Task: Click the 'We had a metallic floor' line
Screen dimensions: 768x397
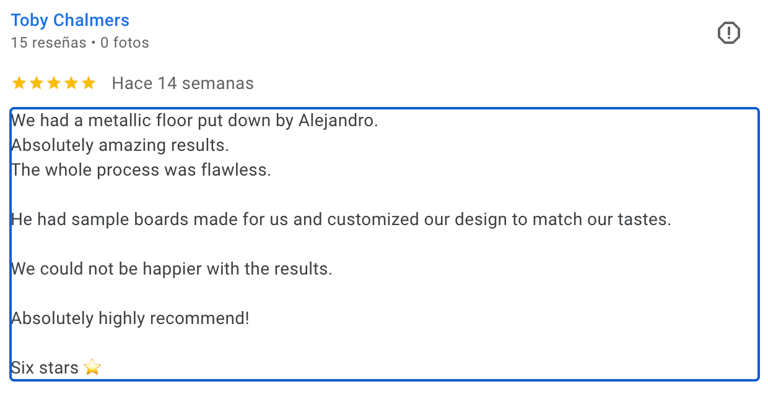Action: click(x=194, y=120)
